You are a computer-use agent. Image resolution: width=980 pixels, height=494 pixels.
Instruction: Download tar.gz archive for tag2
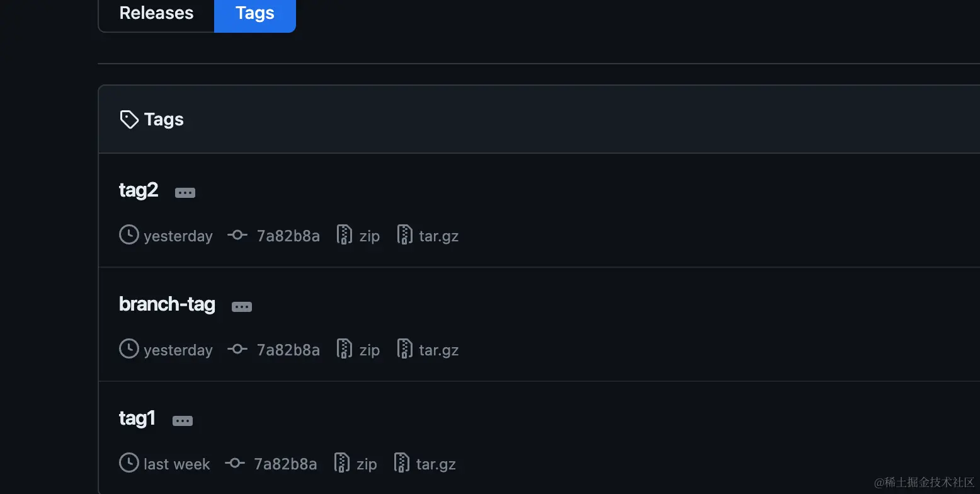[438, 236]
